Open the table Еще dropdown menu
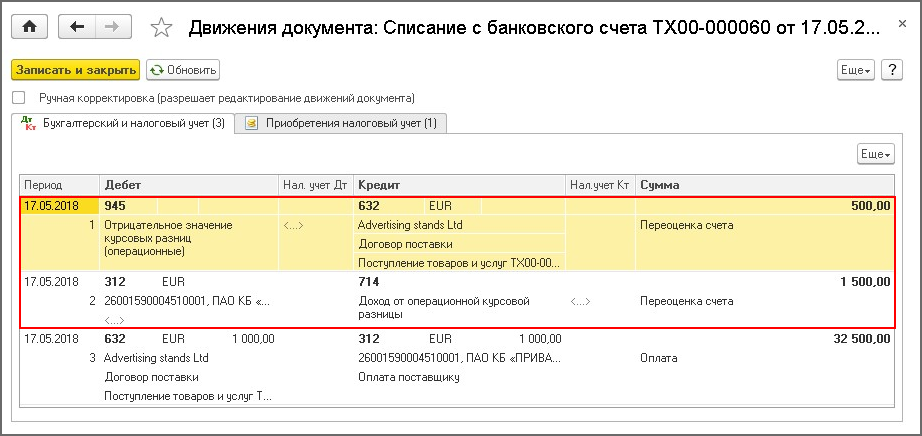This screenshot has height=436, width=922. [875, 154]
